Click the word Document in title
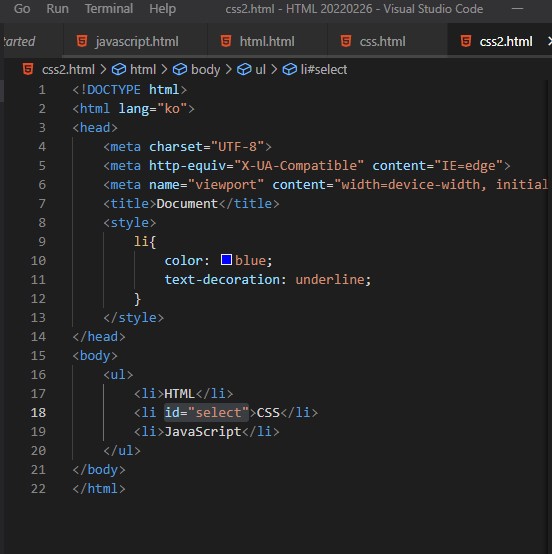552x554 pixels. 187,204
